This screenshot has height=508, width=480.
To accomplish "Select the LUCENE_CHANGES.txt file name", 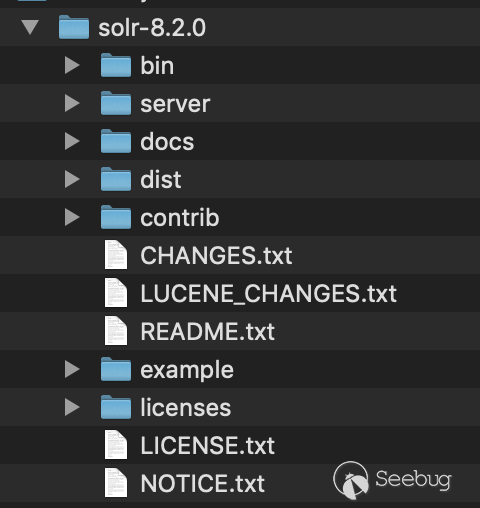I will (268, 294).
